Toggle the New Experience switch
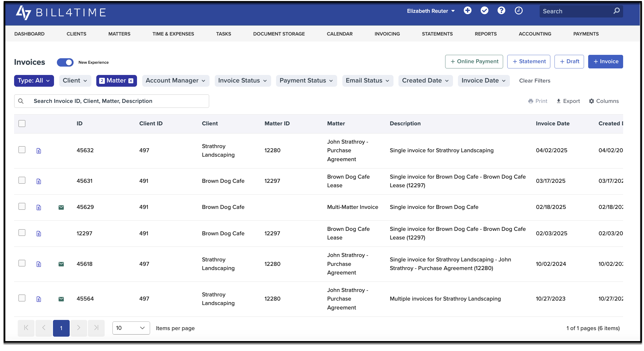644x351 pixels. [x=65, y=62]
